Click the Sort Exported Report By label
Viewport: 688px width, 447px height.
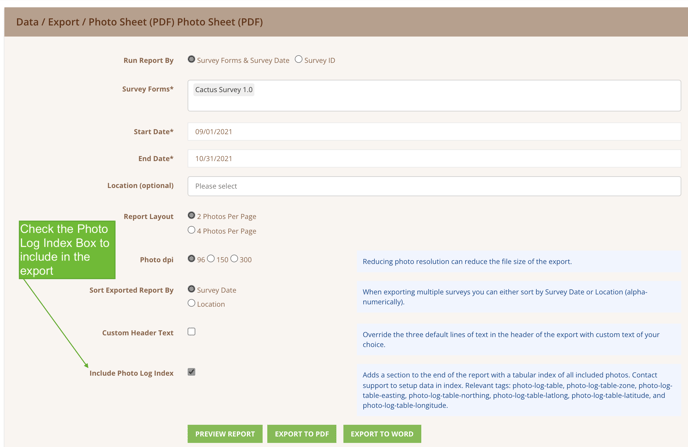click(x=132, y=290)
